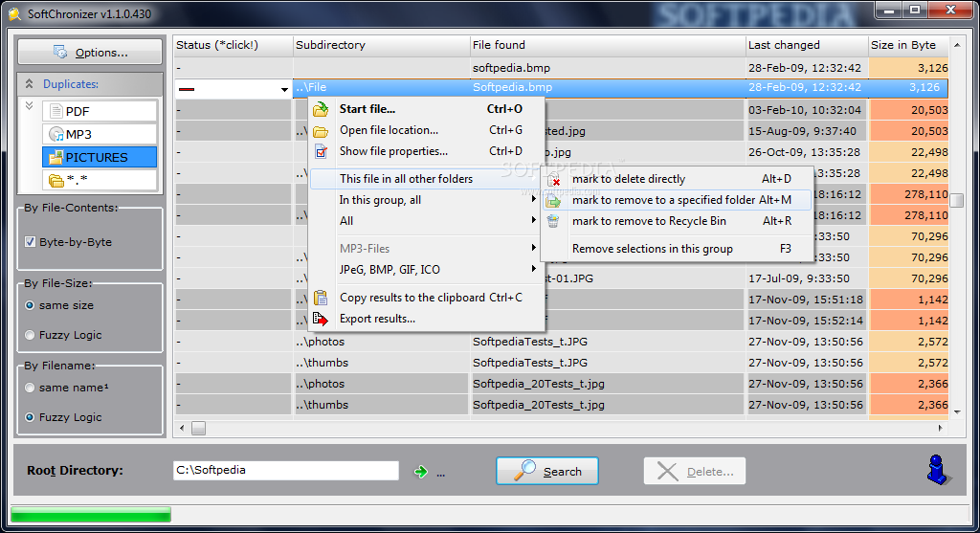Sort by the Last changed column header
This screenshot has width=980, height=533.
(806, 45)
